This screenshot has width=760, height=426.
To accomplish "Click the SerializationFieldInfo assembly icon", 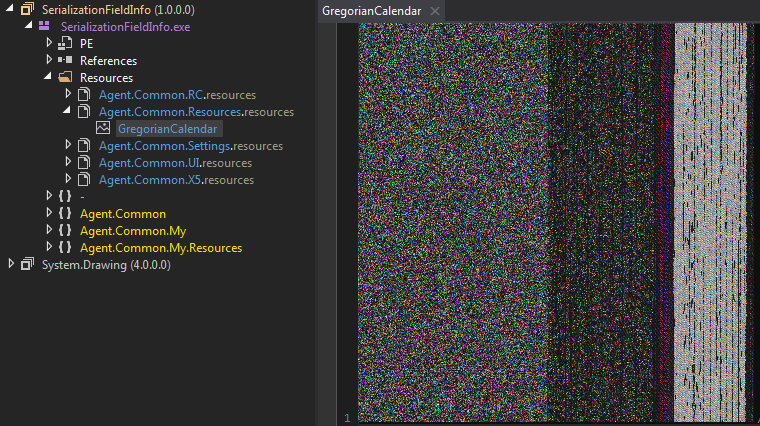I will (x=27, y=9).
